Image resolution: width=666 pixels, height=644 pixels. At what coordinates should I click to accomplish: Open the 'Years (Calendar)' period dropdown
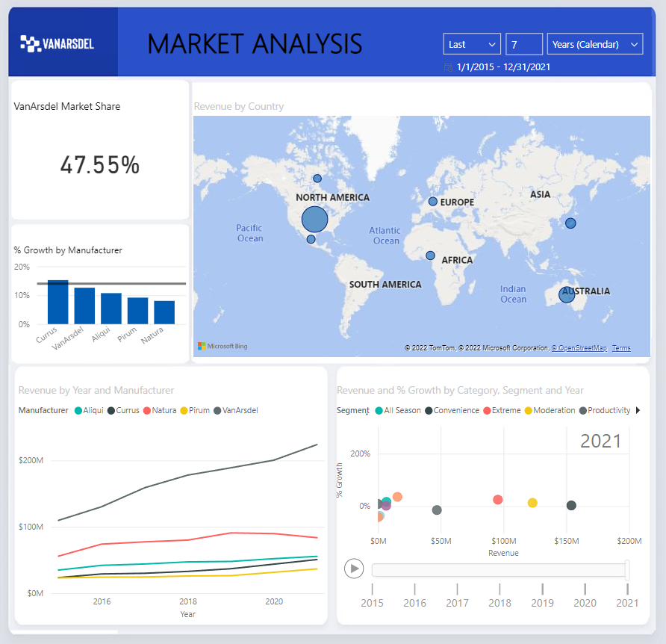click(595, 44)
